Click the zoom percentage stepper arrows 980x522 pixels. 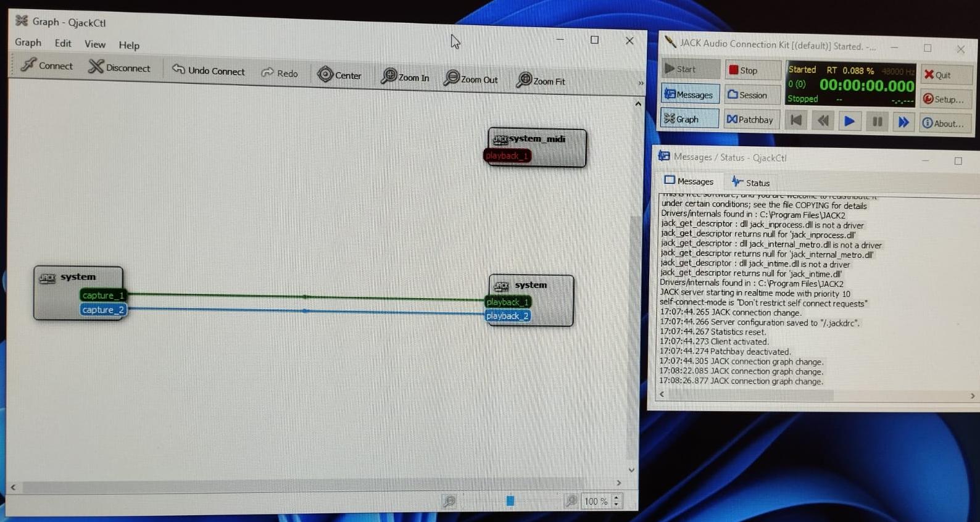(616, 502)
